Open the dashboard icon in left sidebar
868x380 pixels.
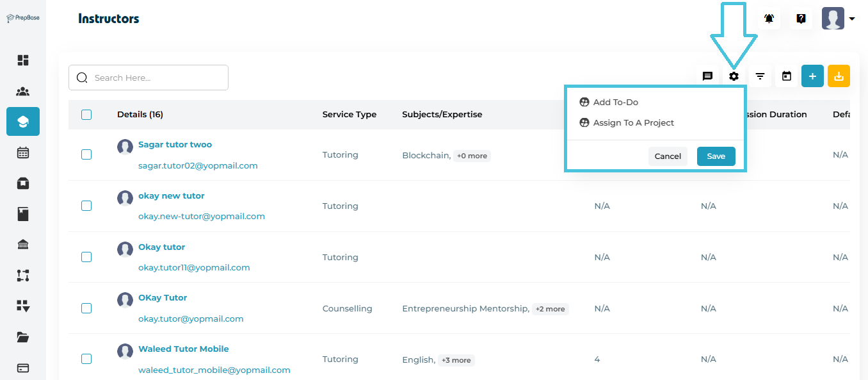[x=23, y=60]
